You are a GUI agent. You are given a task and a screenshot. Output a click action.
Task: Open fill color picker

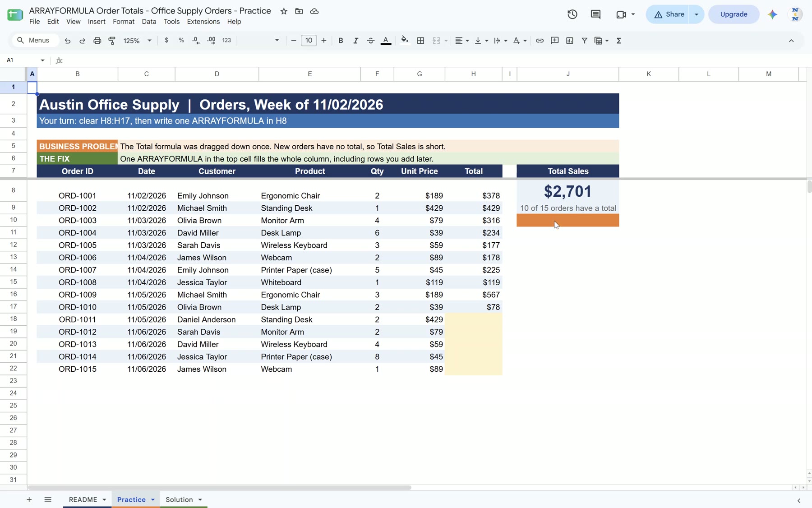pos(405,41)
